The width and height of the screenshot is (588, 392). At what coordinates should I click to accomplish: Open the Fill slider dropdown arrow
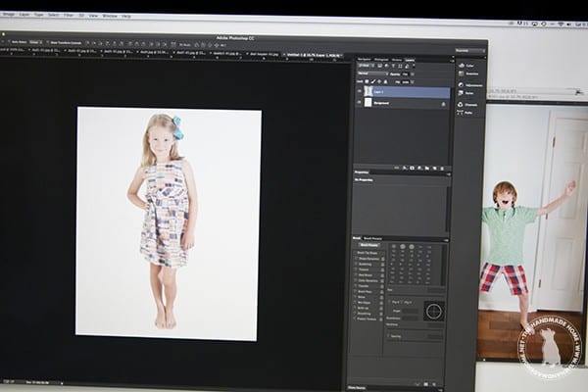click(413, 81)
